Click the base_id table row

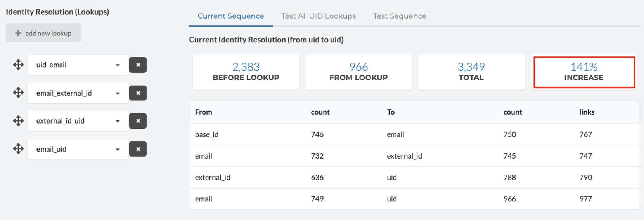pyautogui.click(x=414, y=134)
